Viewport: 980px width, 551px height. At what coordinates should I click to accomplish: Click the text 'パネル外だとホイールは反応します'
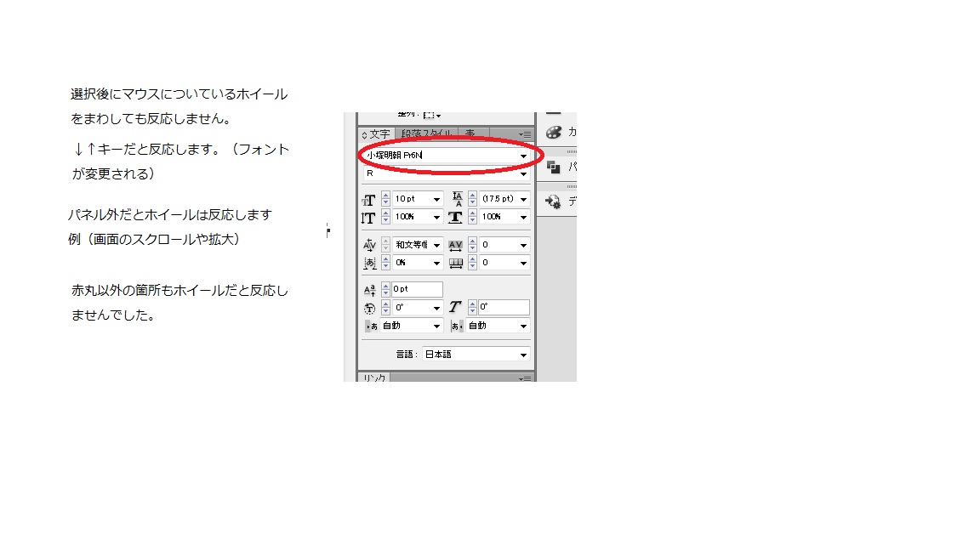[x=170, y=215]
